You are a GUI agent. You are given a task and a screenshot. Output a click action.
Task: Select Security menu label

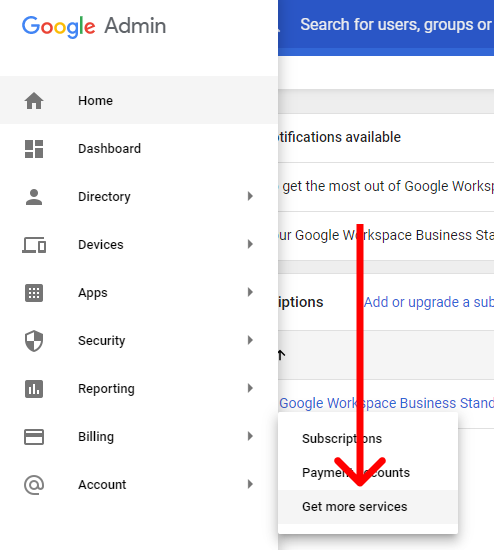click(101, 341)
